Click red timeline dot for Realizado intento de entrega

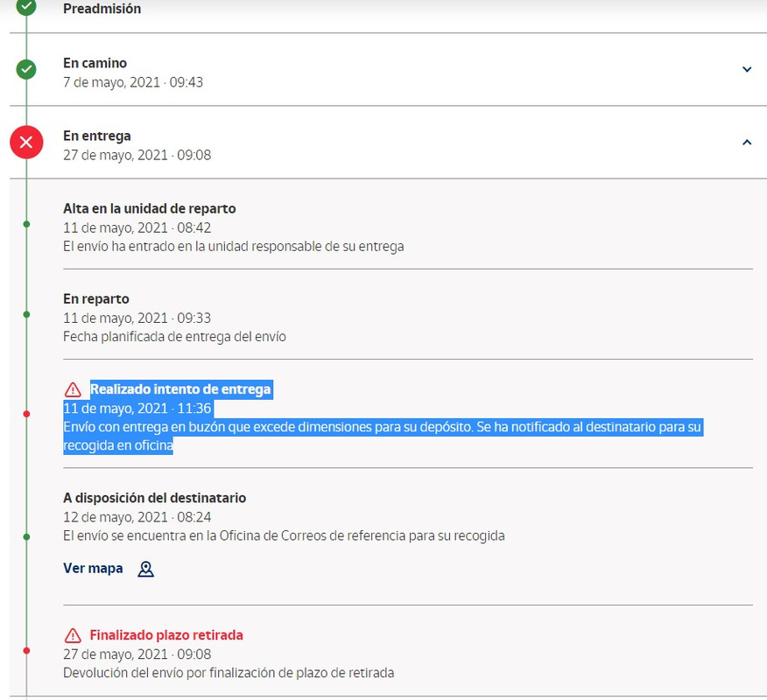pos(26,415)
